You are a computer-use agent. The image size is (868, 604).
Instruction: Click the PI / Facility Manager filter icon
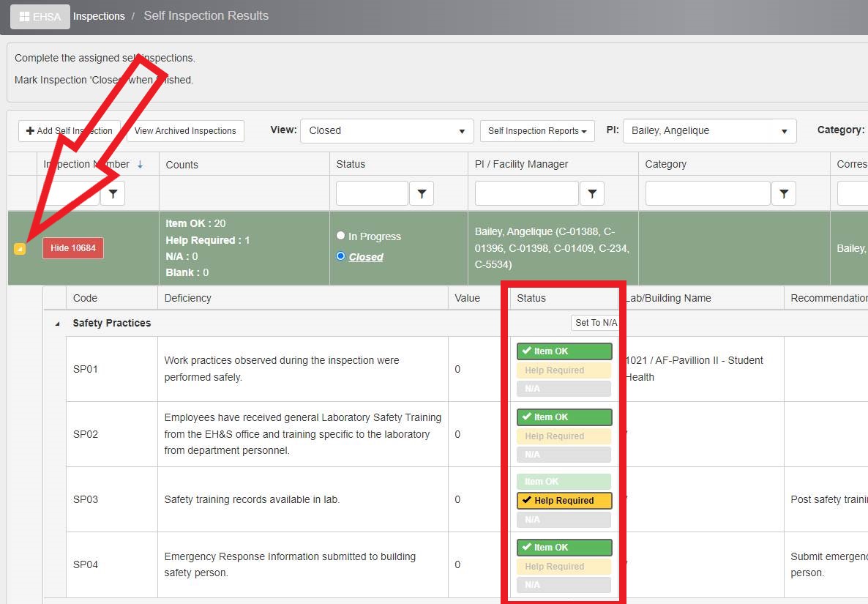[x=591, y=193]
